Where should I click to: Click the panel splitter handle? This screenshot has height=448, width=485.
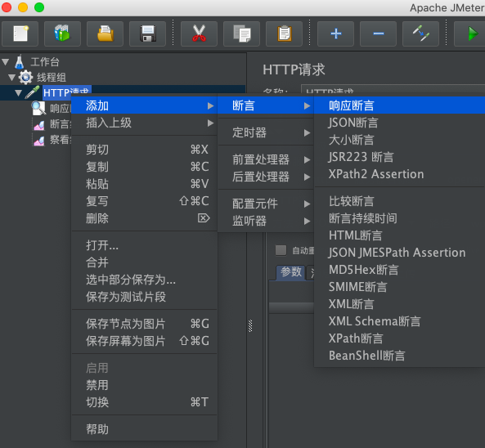tap(250, 325)
